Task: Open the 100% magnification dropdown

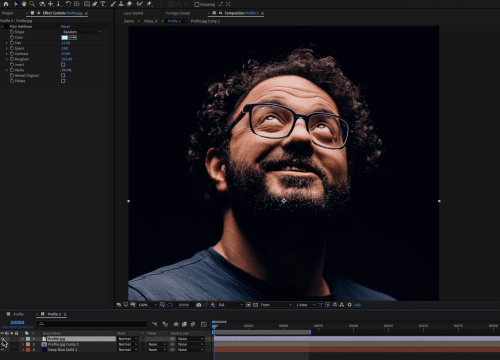Action: [147, 305]
